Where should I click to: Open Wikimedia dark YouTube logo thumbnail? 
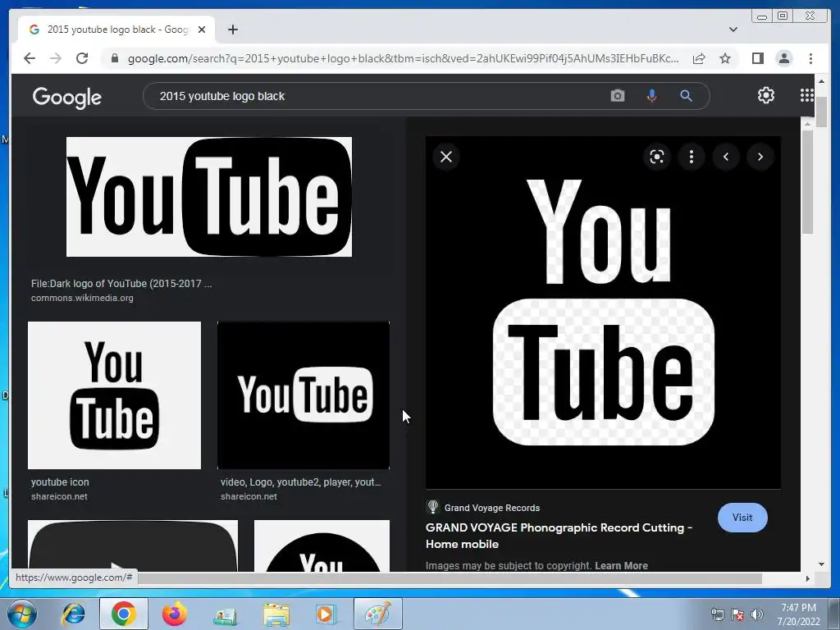click(209, 197)
